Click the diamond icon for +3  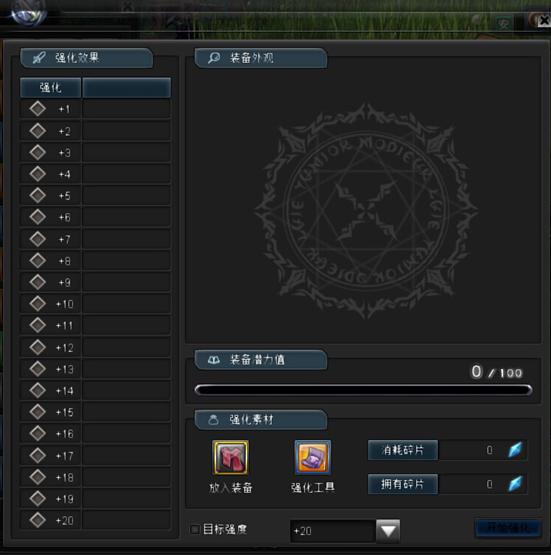pos(38,153)
